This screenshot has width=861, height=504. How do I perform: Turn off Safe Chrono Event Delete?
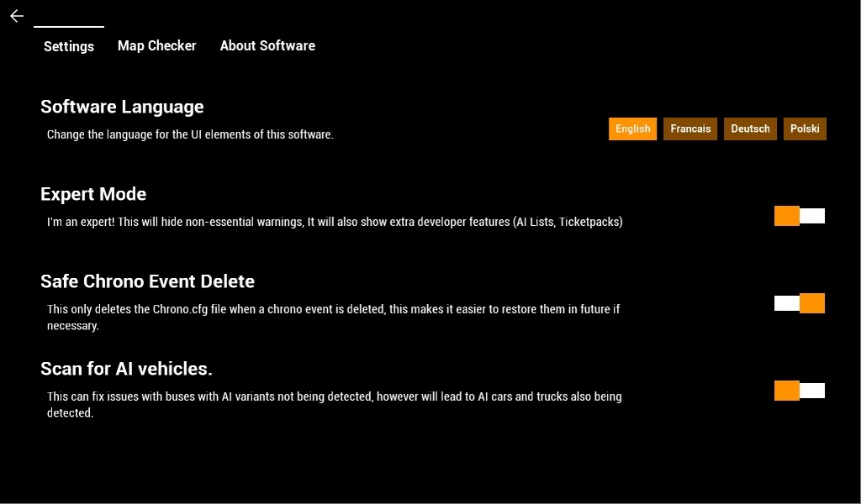799,303
